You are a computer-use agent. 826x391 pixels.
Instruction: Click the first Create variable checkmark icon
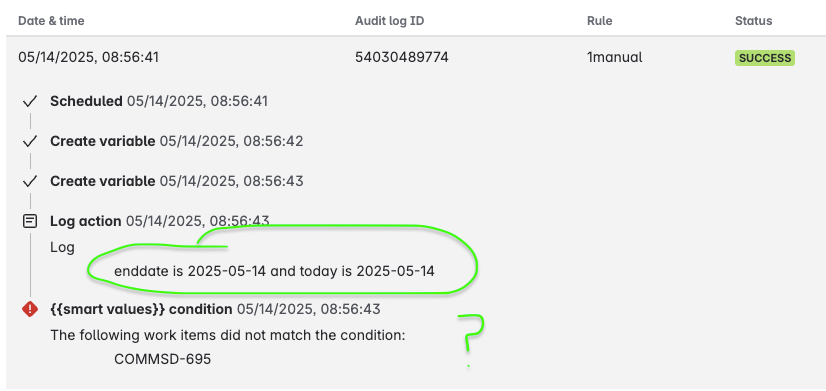[x=30, y=141]
